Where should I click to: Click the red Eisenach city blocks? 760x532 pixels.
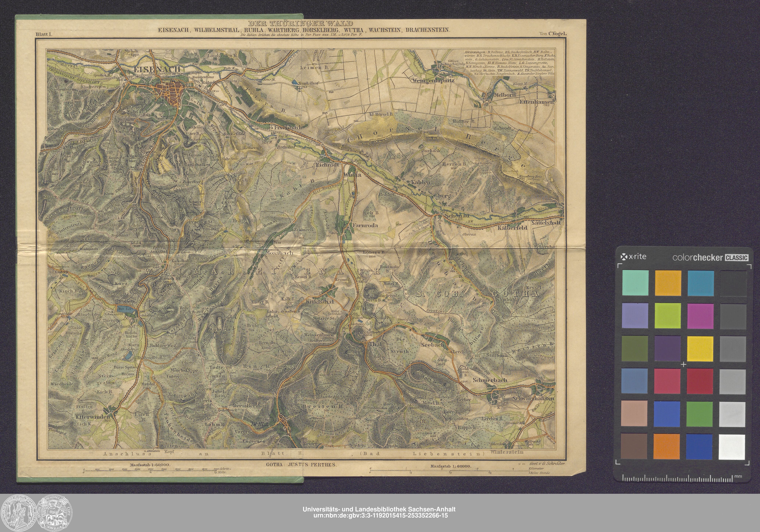pyautogui.click(x=170, y=92)
